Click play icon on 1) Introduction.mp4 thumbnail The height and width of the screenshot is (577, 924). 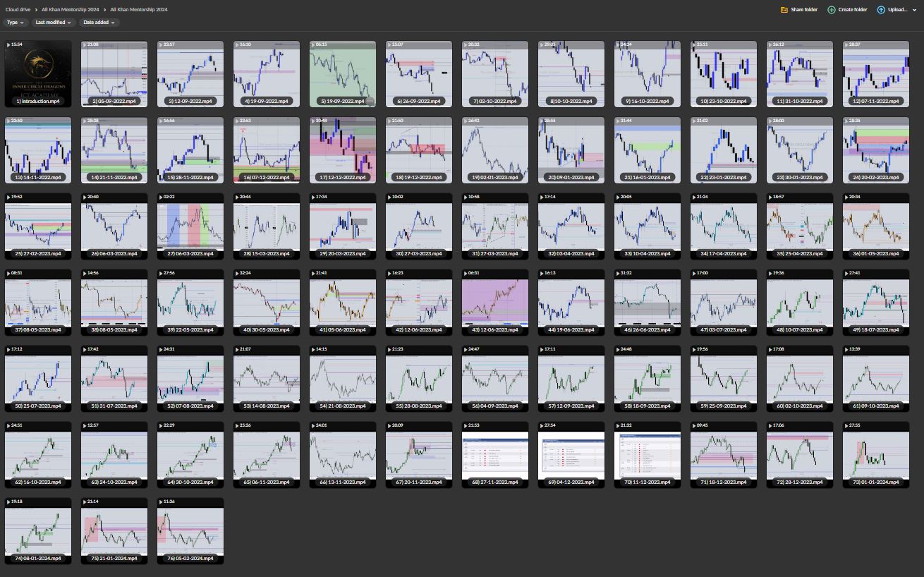(8, 44)
